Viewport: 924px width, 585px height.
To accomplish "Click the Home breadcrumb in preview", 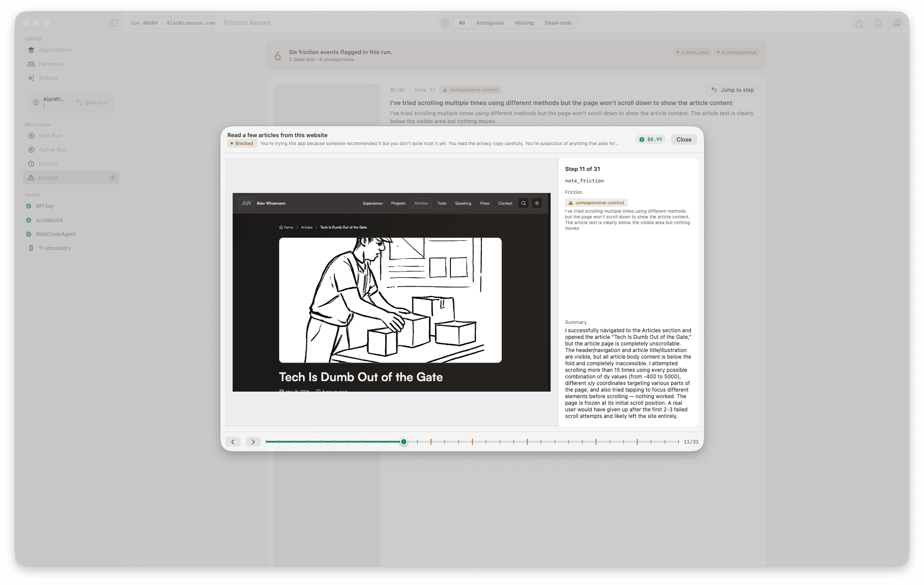I will click(x=286, y=227).
